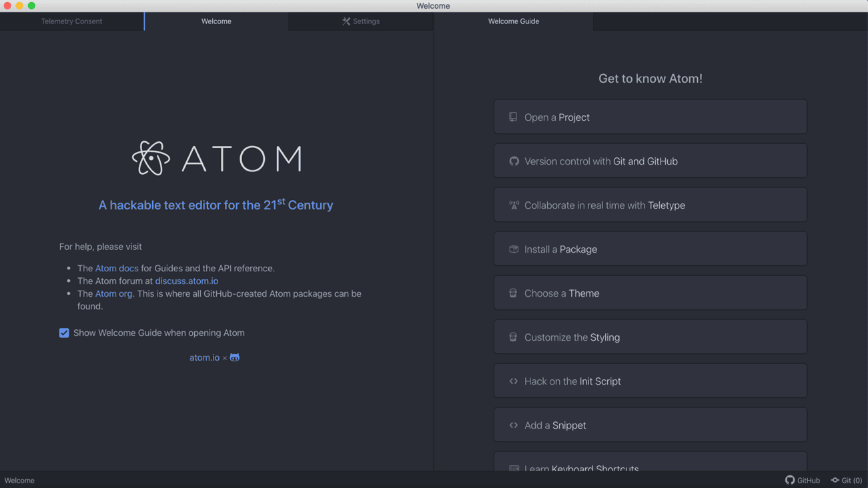868x488 pixels.
Task: Expand the Choose a Theme section
Action: [x=650, y=293]
